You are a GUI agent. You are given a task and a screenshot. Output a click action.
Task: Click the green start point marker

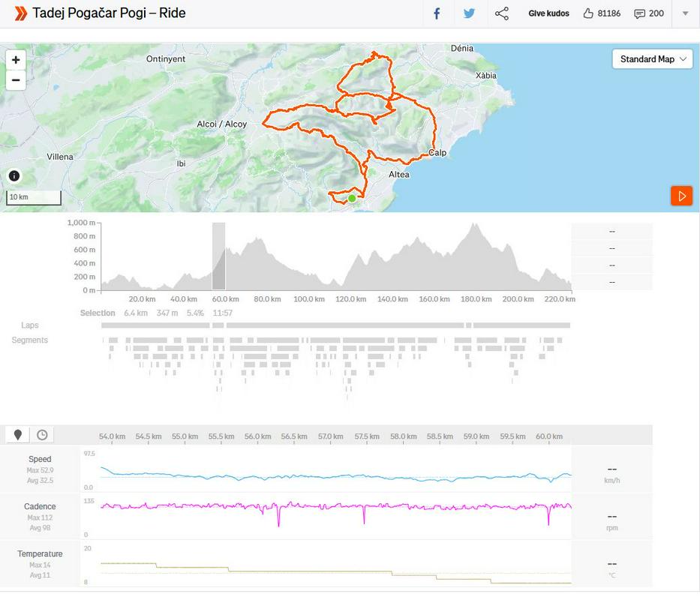point(352,198)
